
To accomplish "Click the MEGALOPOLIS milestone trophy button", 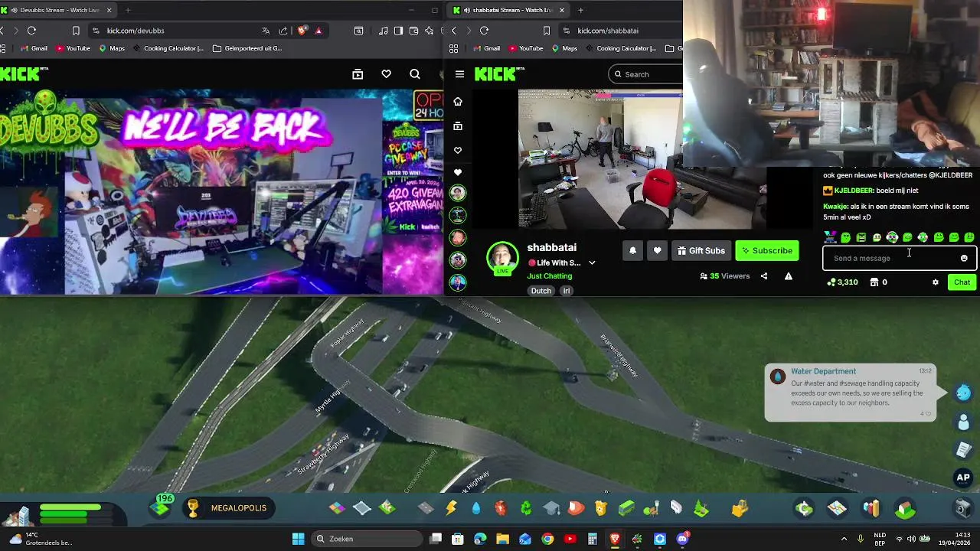I will 229,508.
